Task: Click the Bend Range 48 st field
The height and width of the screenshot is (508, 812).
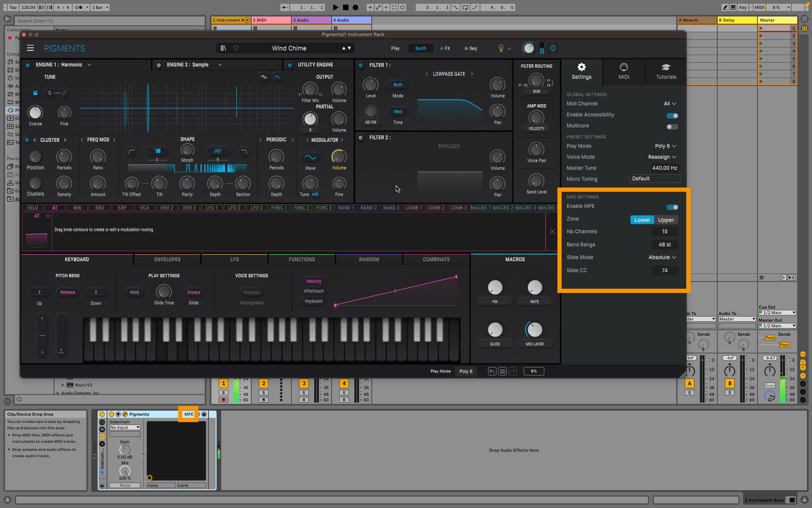Action: pos(664,245)
